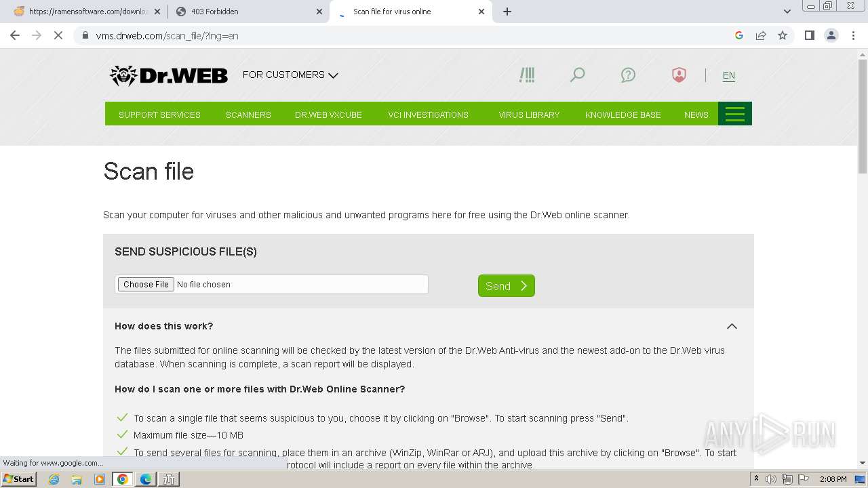Screen dimensions: 868x488
Task: Open SUPPORT SERVICES menu
Action: 159,115
